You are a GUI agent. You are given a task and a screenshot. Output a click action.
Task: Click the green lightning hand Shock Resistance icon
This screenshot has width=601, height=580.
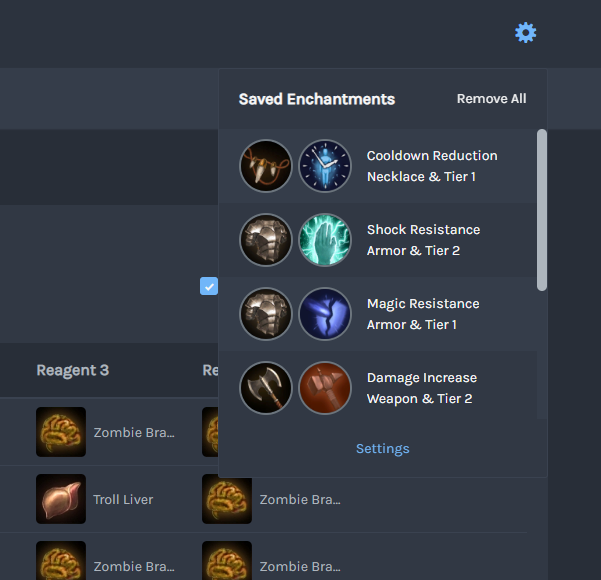click(x=325, y=240)
